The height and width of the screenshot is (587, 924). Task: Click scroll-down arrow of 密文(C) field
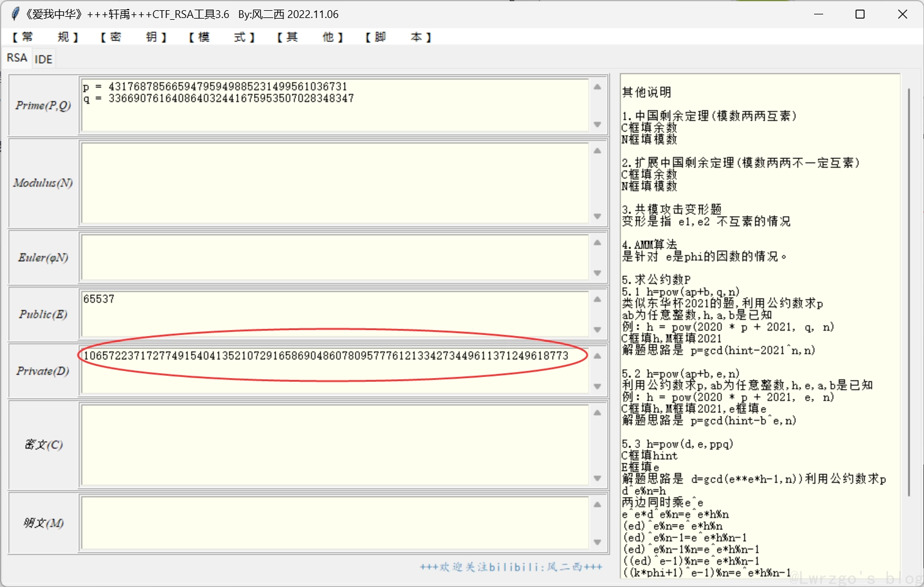coord(597,478)
